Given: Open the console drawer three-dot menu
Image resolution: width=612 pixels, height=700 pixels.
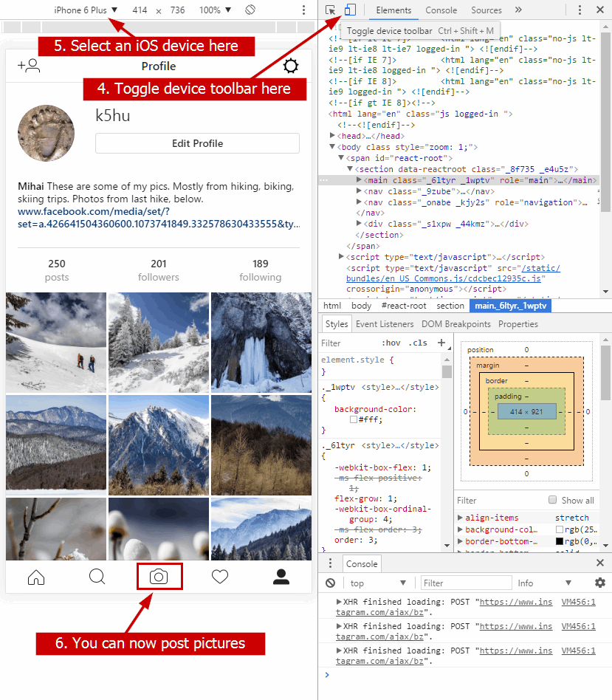Looking at the screenshot, I should [x=330, y=563].
